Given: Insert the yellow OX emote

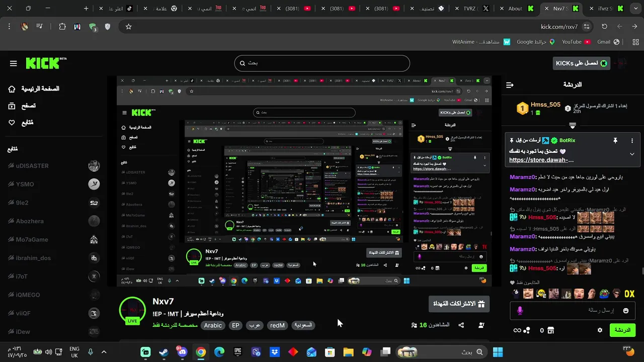Looking at the screenshot, I should pos(629,294).
